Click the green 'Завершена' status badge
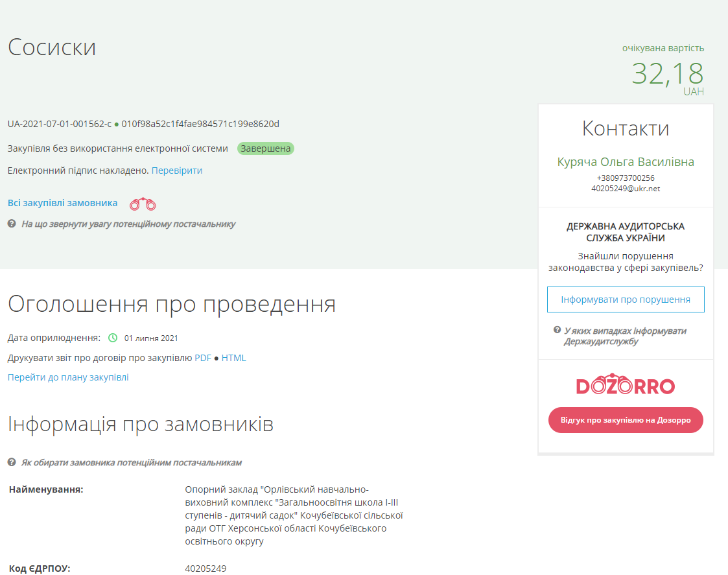The height and width of the screenshot is (575, 728). [x=266, y=148]
